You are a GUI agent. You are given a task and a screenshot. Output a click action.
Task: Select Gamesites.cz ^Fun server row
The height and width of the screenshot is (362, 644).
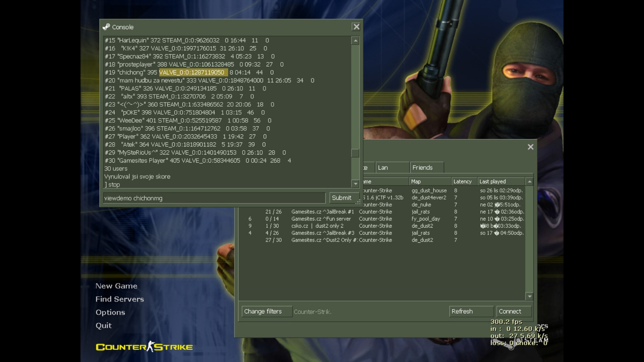pyautogui.click(x=382, y=219)
